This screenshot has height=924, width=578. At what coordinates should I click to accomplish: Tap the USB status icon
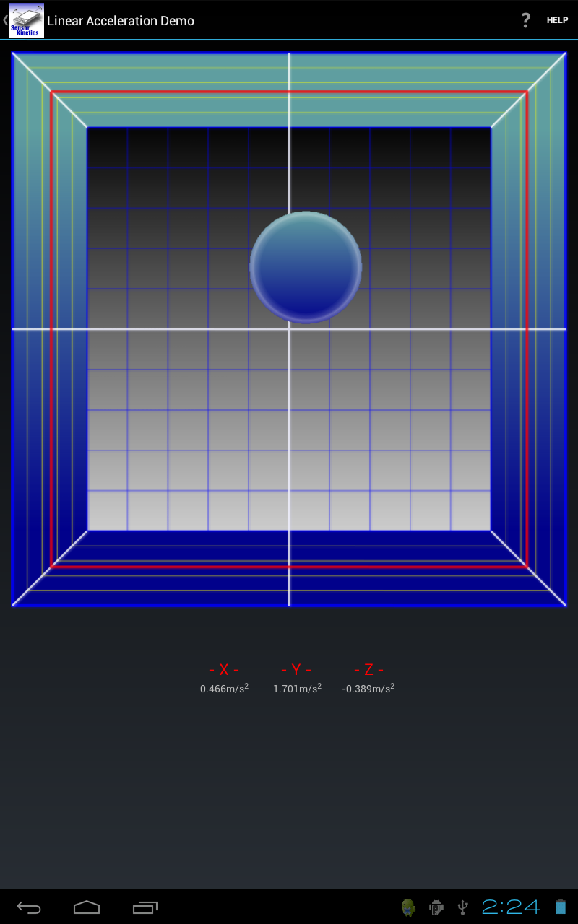[463, 907]
